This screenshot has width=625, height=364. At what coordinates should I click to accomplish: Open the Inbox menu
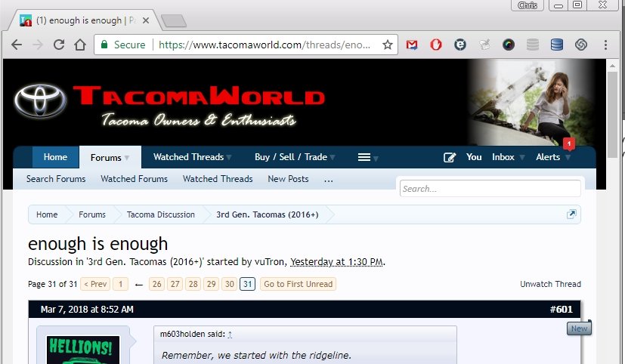tap(503, 157)
